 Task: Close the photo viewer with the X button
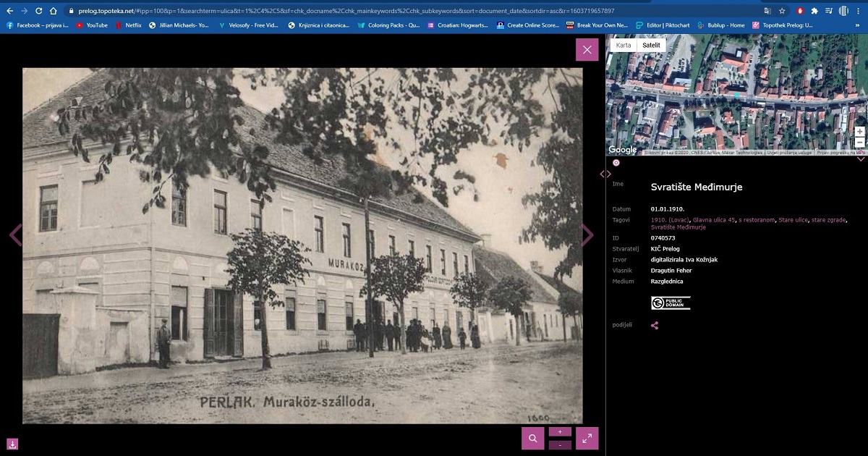point(587,49)
